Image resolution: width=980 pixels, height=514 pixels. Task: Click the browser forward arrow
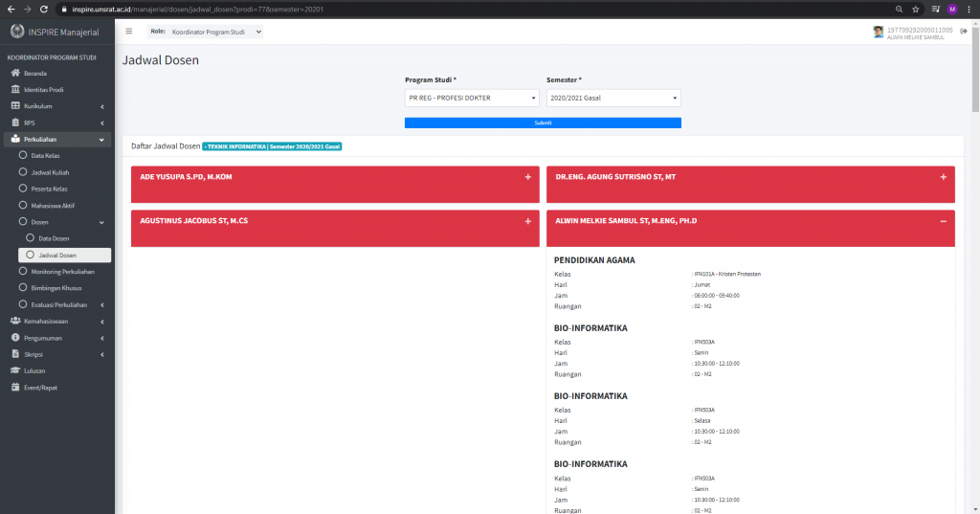point(27,9)
